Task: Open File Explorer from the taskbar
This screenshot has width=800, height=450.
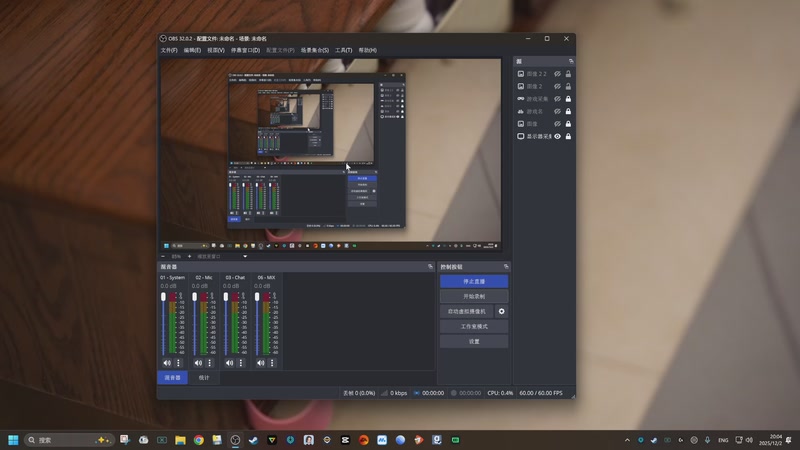Action: [x=180, y=440]
